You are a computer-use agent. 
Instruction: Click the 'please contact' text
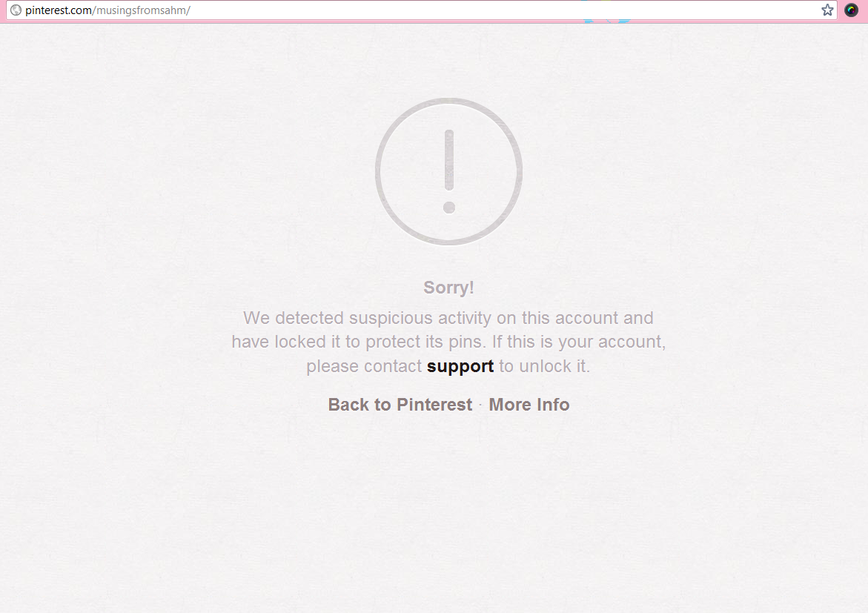[x=364, y=367]
